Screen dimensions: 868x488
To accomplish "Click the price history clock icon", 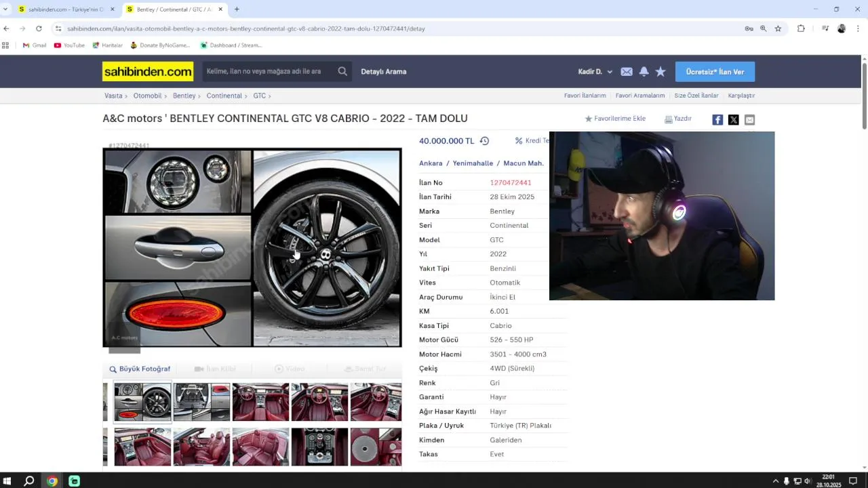I will 484,141.
